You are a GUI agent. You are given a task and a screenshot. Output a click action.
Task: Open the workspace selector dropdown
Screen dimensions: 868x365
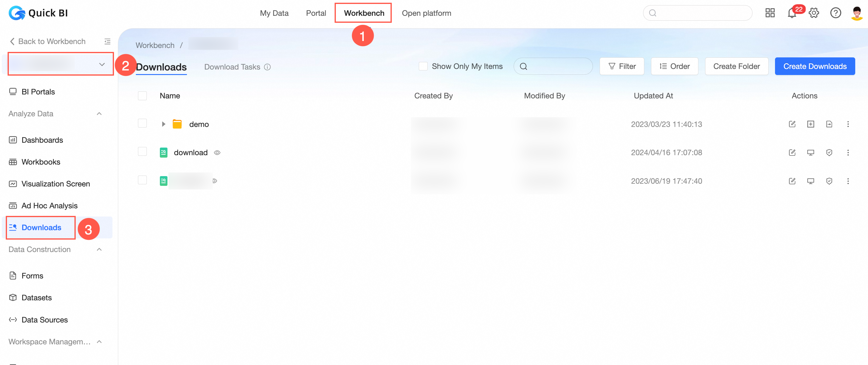coord(61,64)
